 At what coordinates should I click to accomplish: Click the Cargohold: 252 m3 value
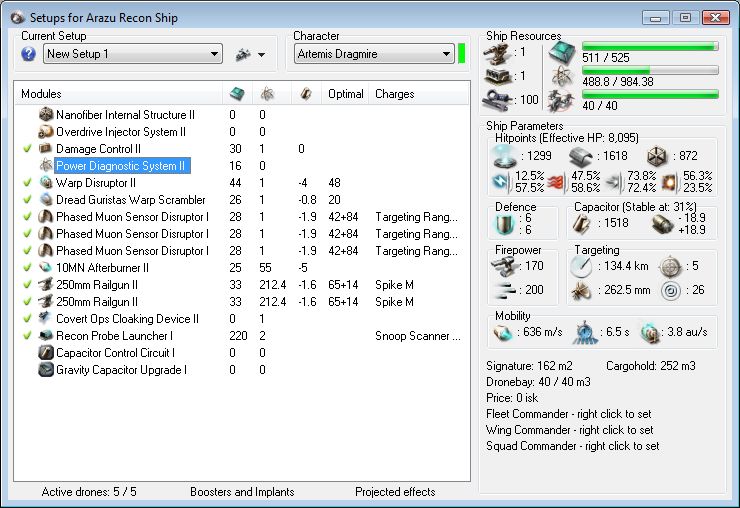pyautogui.click(x=650, y=366)
